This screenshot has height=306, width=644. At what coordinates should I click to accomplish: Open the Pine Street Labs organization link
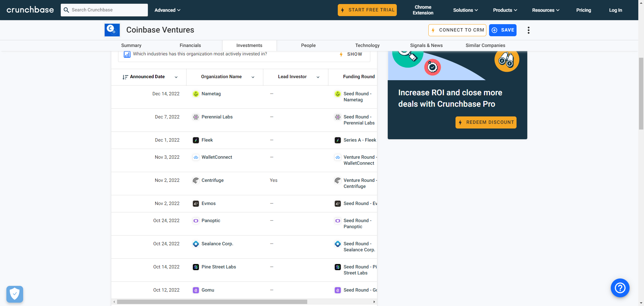[219, 267]
